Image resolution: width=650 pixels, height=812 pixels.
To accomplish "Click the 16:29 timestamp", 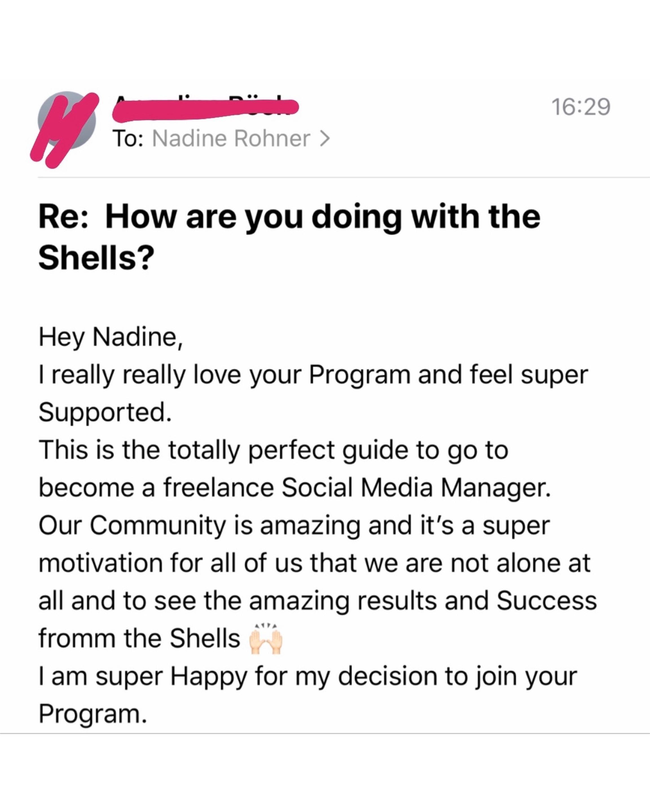I will tap(581, 107).
